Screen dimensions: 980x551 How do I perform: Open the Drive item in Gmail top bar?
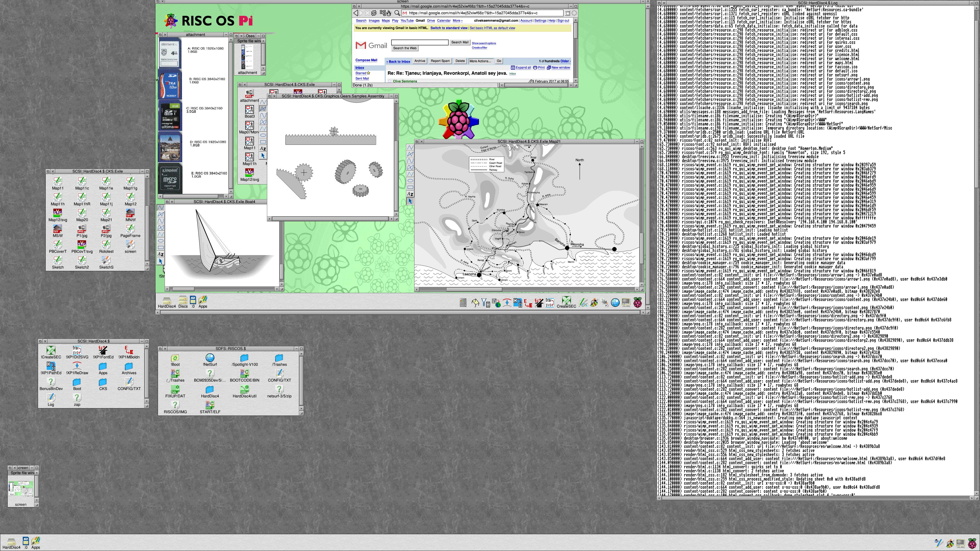(431, 20)
